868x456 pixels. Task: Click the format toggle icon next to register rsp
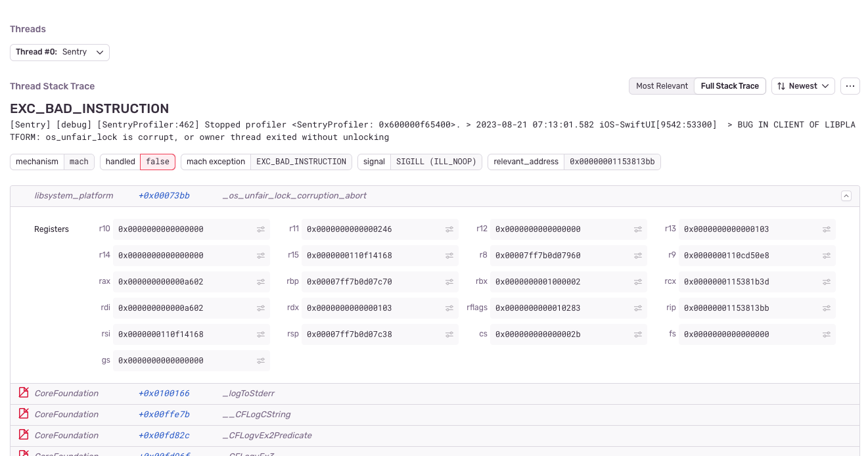pyautogui.click(x=448, y=334)
